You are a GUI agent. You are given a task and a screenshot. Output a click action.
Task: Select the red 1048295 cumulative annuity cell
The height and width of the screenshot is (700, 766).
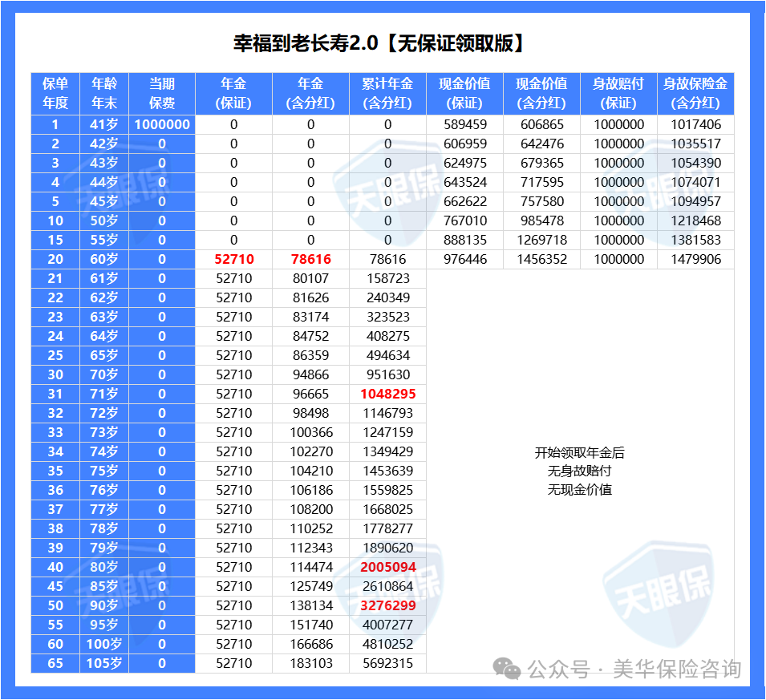click(387, 394)
